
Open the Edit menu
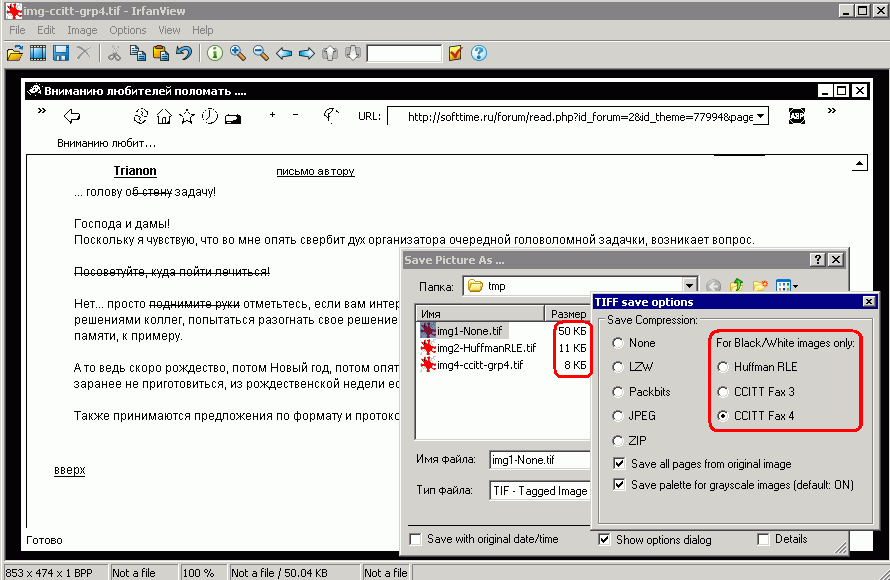pyautogui.click(x=46, y=30)
